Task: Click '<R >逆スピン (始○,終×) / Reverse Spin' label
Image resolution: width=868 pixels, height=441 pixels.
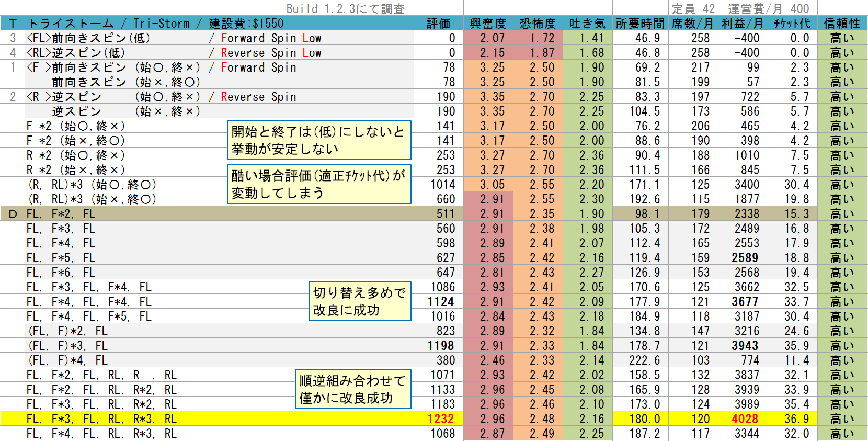Action: [x=162, y=97]
